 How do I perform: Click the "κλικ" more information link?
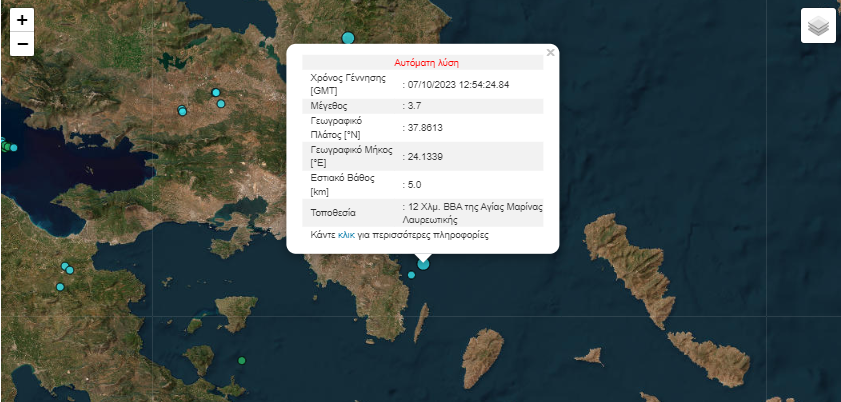coord(346,235)
